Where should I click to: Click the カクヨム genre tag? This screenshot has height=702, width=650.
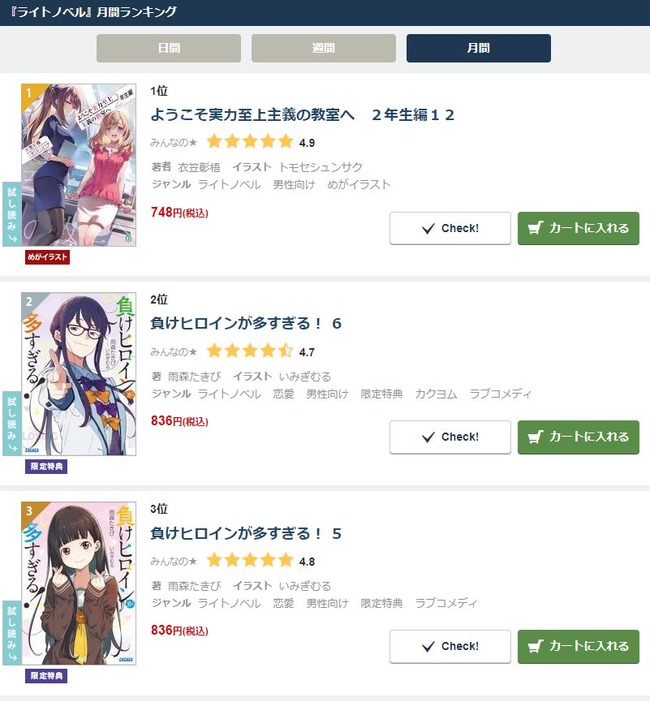pyautogui.click(x=436, y=394)
